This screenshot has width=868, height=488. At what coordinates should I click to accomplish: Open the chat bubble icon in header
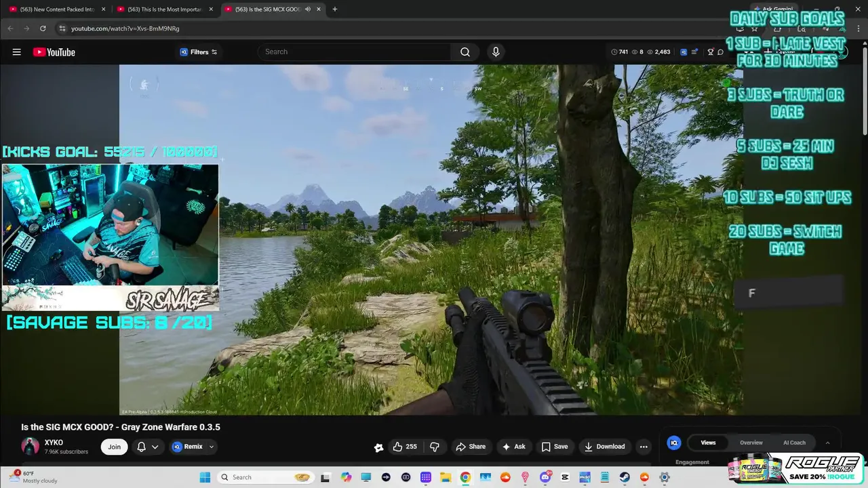[721, 52]
